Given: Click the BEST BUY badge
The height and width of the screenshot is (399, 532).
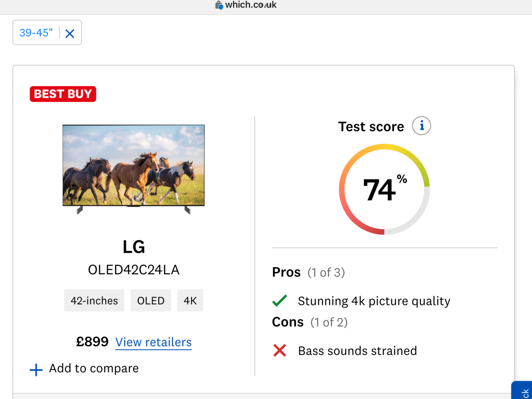Looking at the screenshot, I should [x=63, y=94].
